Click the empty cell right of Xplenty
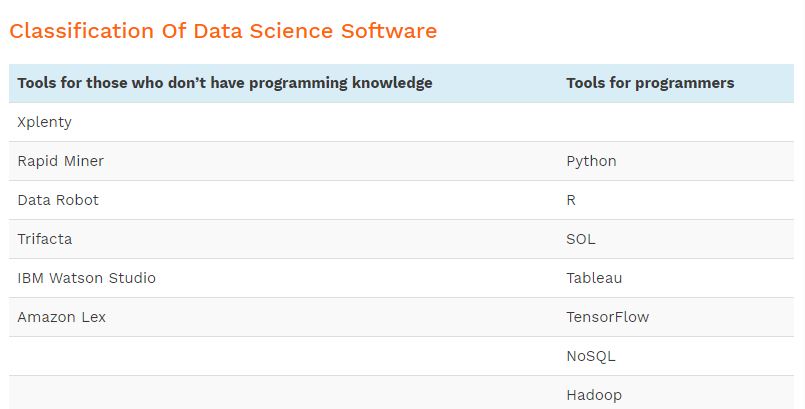 point(675,122)
